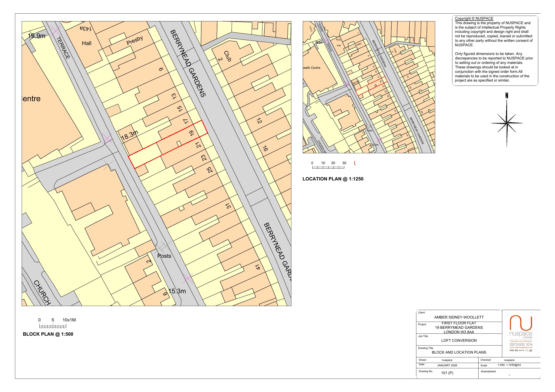Click the location plan scale bar
This screenshot has height=392, width=555.
pos(328,167)
